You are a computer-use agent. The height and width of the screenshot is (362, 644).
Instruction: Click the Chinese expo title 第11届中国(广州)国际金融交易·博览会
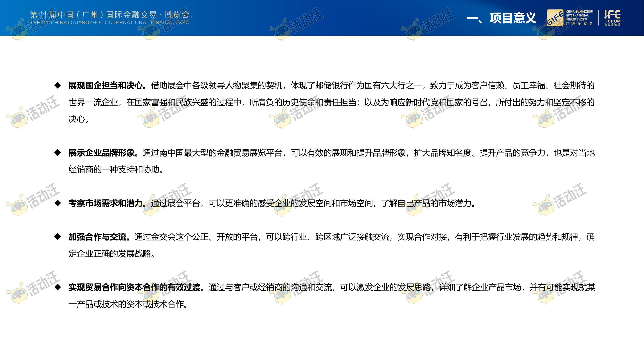tap(110, 15)
